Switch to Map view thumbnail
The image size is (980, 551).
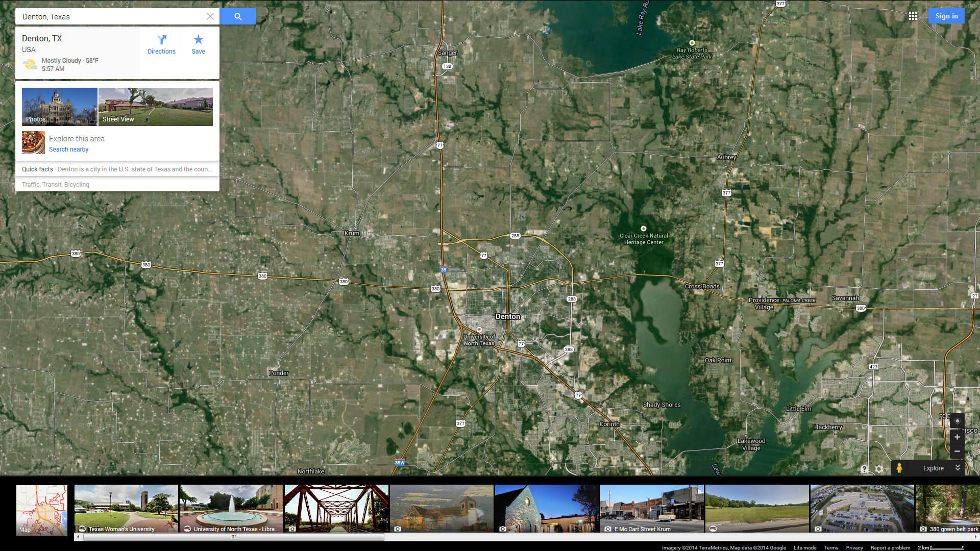(x=42, y=510)
